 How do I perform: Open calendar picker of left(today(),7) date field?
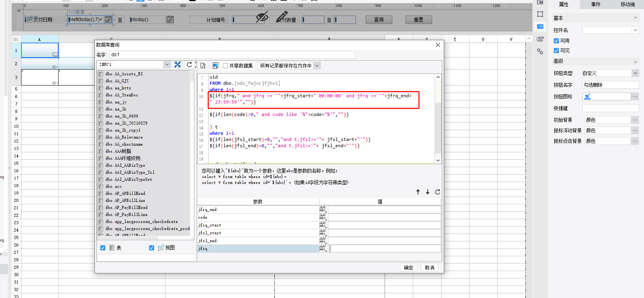click(x=109, y=20)
